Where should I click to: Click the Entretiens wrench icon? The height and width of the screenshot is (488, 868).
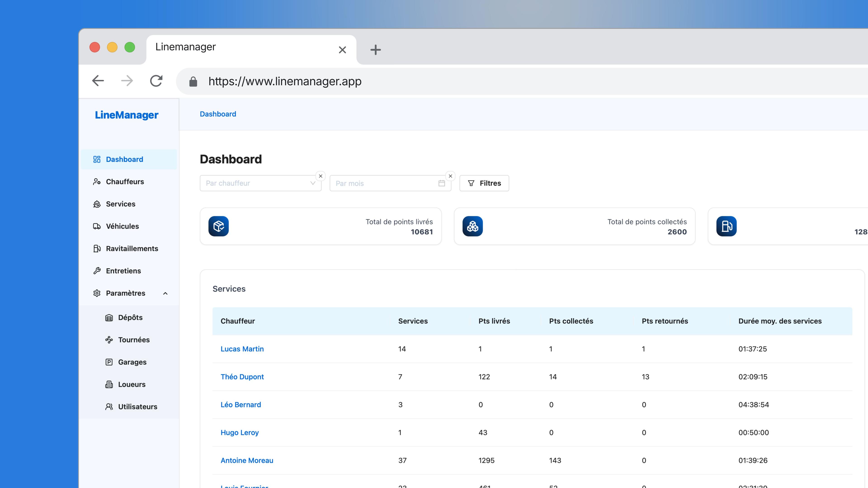[x=97, y=271]
